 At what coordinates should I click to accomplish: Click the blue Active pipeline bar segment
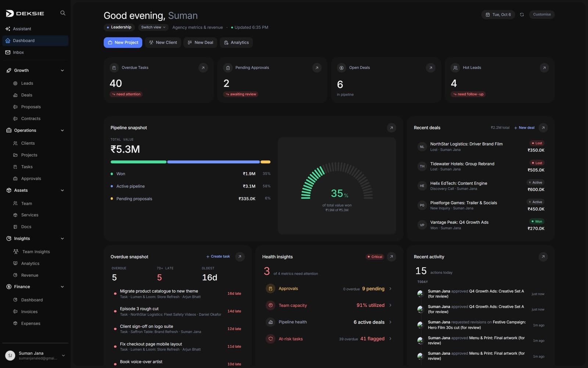tap(214, 162)
